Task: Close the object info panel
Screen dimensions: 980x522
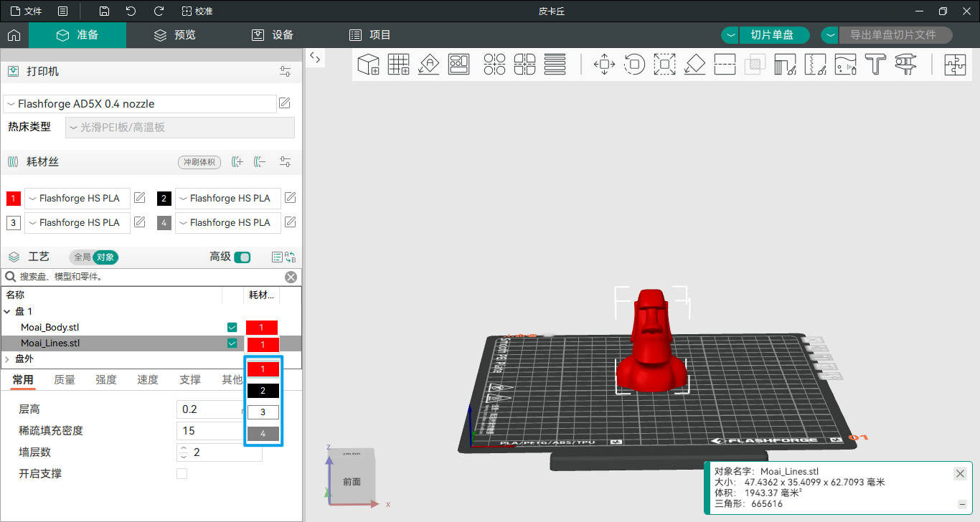Action: pyautogui.click(x=960, y=473)
